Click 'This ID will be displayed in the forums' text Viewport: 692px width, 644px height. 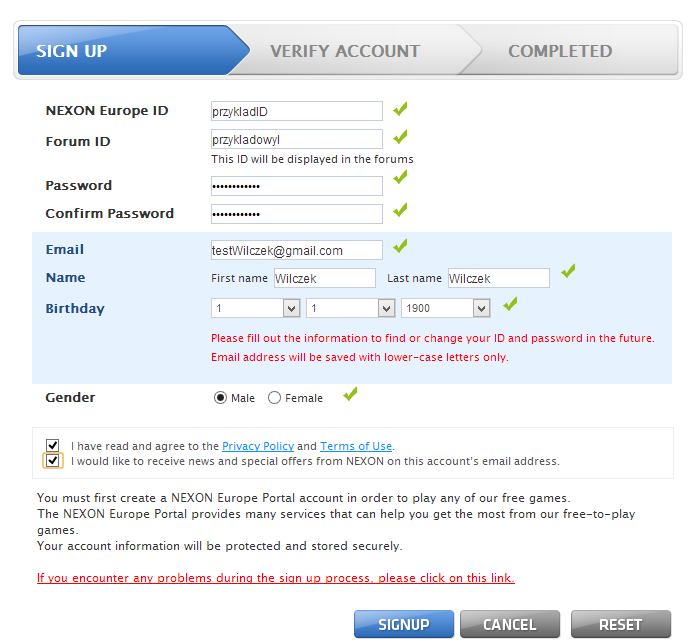click(312, 159)
